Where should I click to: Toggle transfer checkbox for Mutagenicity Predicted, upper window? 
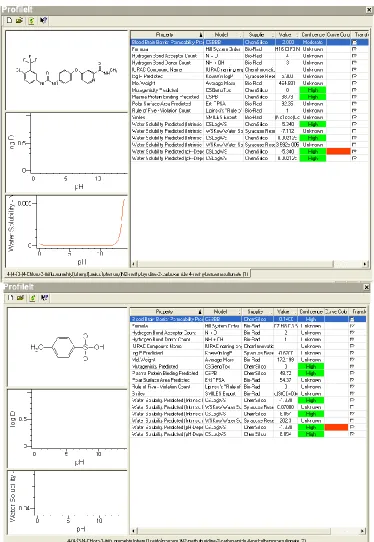click(x=354, y=90)
